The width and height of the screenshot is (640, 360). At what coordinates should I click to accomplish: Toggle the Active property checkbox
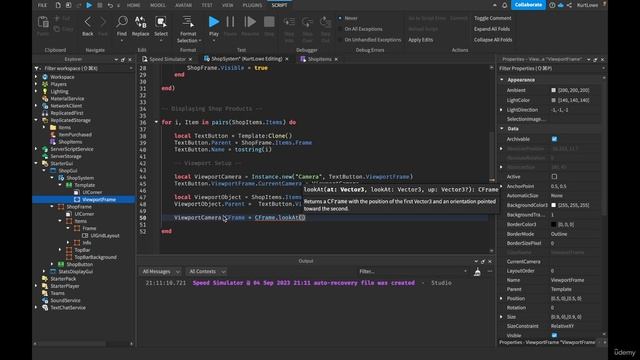554,177
